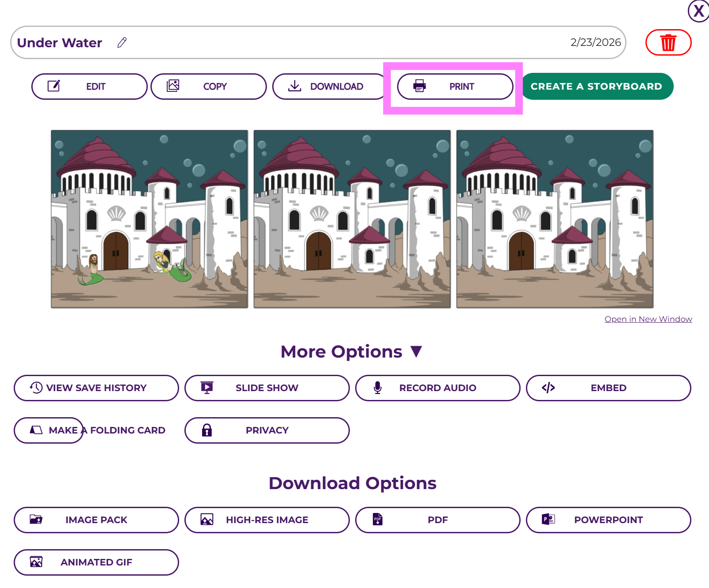The image size is (709, 588).
Task: Download the Animated GIF
Action: [x=96, y=562]
